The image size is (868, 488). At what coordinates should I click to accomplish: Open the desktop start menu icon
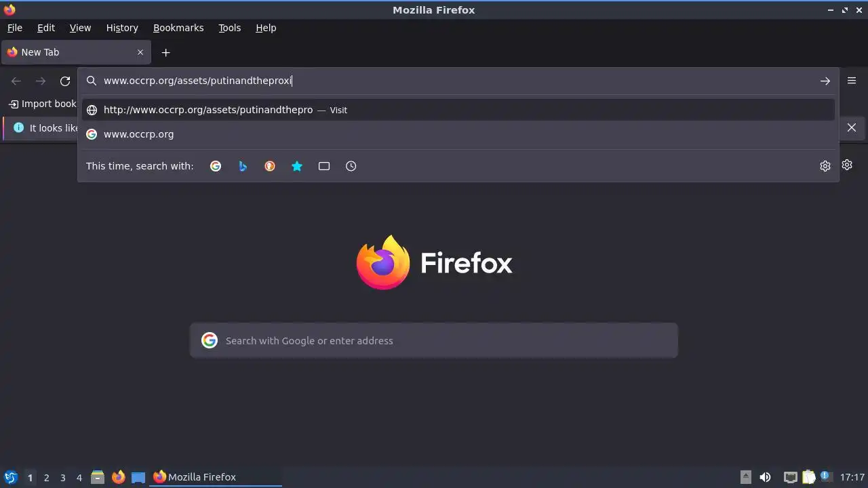pos(10,477)
